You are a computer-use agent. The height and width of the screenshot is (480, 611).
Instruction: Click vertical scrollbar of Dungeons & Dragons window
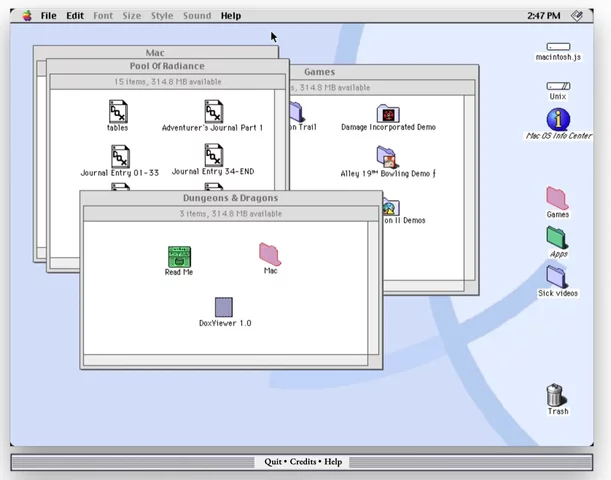pyautogui.click(x=373, y=288)
